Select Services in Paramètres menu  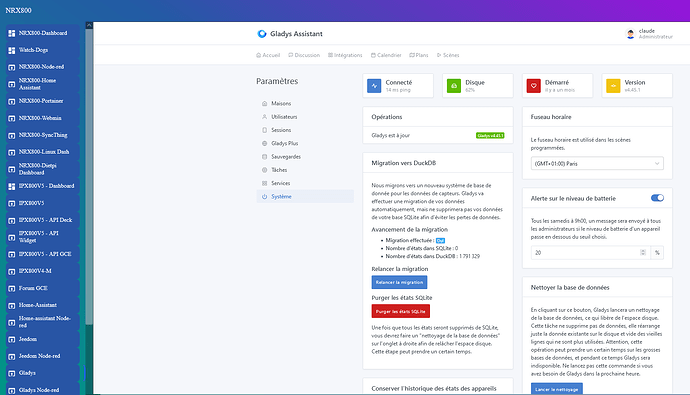point(305,183)
